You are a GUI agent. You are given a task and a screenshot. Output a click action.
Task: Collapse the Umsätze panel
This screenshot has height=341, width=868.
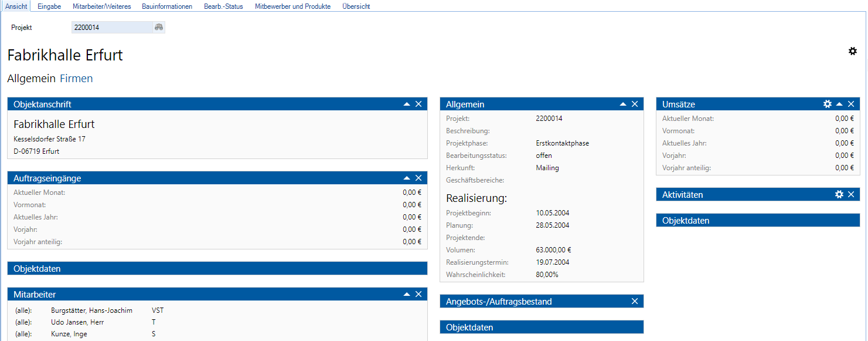pos(839,104)
